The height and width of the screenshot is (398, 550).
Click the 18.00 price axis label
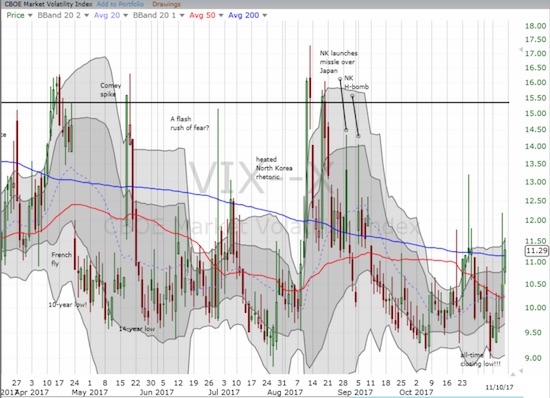535,26
